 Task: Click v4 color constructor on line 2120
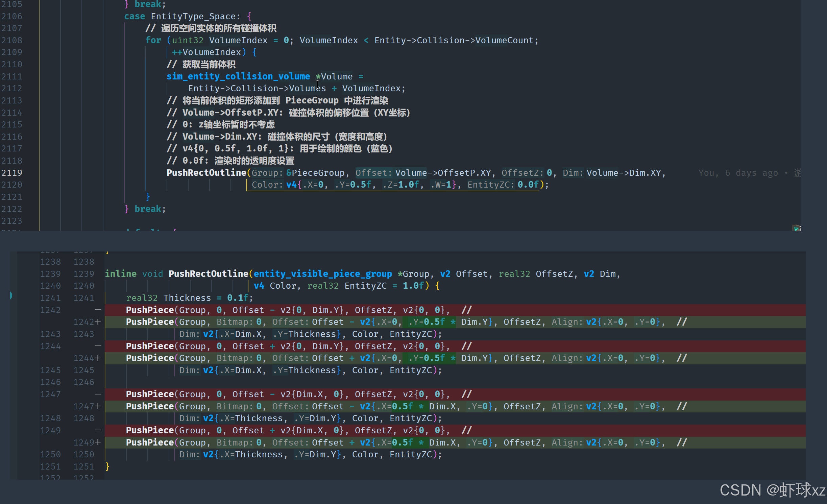point(291,185)
